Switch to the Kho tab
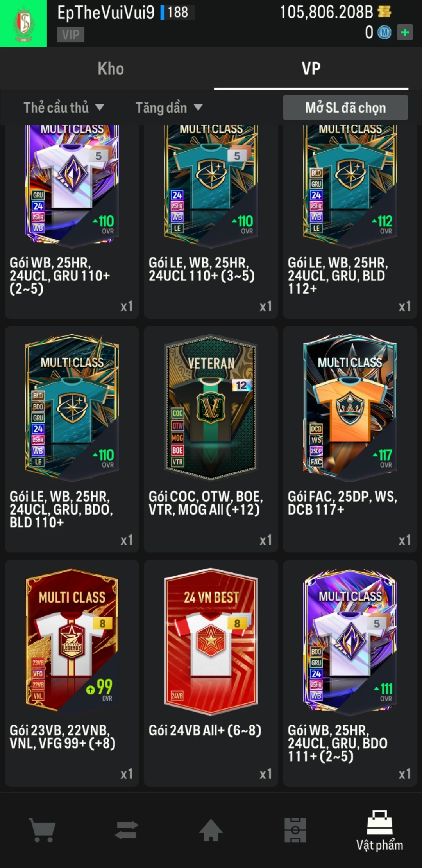422x868 pixels. click(111, 69)
